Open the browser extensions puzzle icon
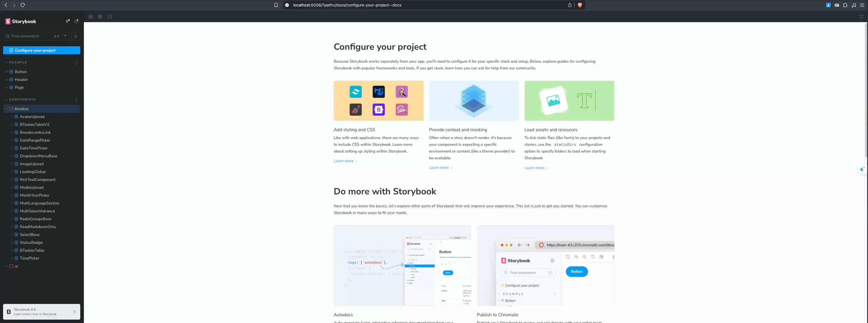Image resolution: width=868 pixels, height=323 pixels. point(845,5)
